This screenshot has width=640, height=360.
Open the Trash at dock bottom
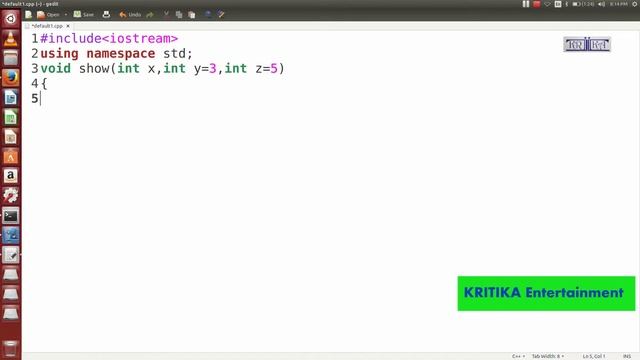pyautogui.click(x=11, y=349)
